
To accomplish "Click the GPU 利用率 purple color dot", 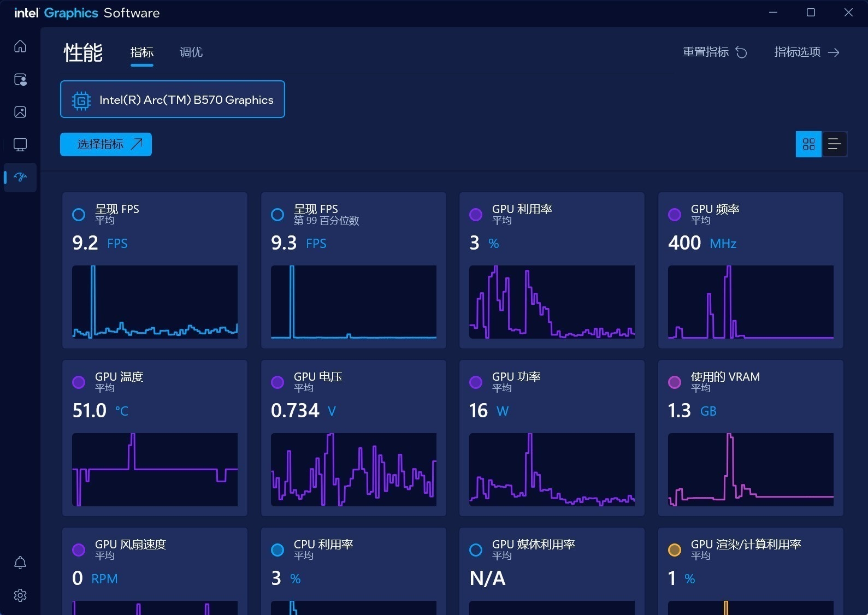I will point(476,215).
